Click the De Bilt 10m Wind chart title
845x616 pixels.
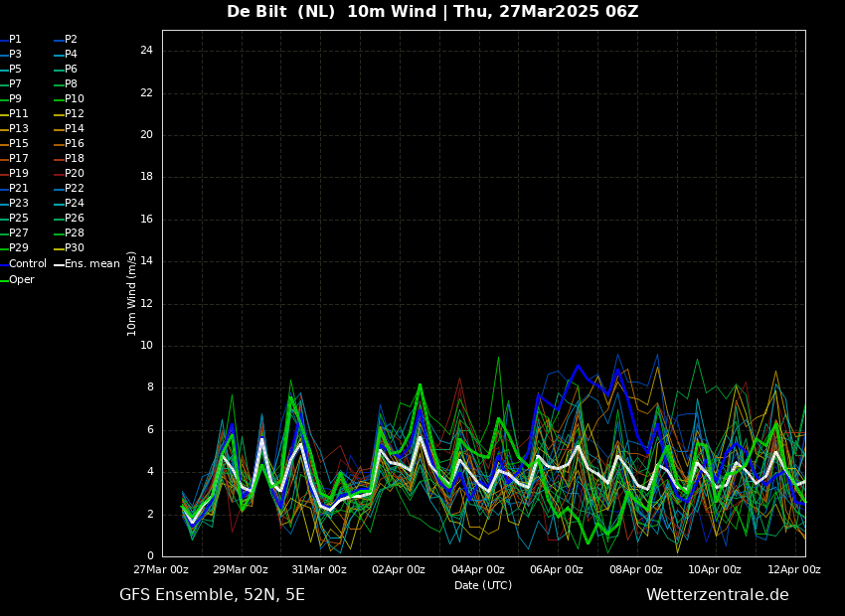[432, 12]
